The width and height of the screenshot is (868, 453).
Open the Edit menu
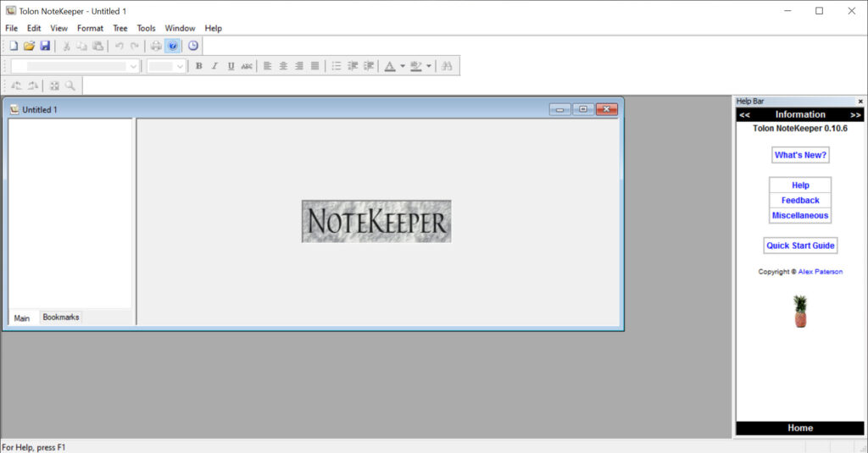coord(34,28)
